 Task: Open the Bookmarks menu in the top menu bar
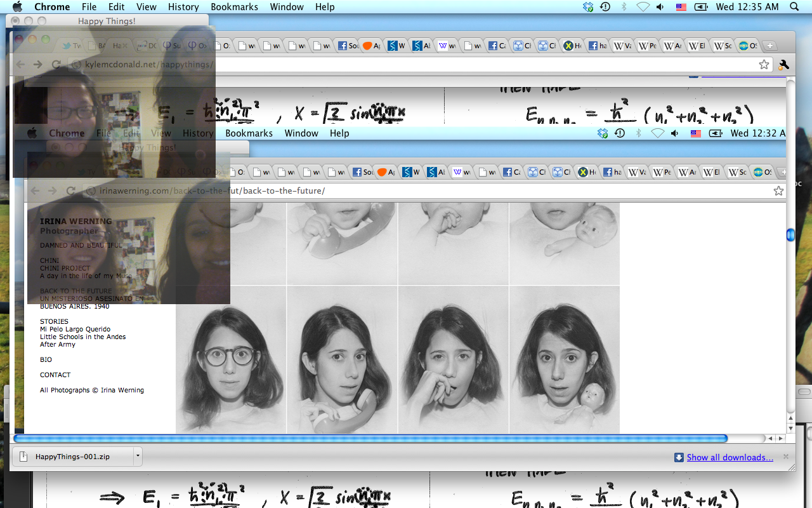[x=234, y=7]
